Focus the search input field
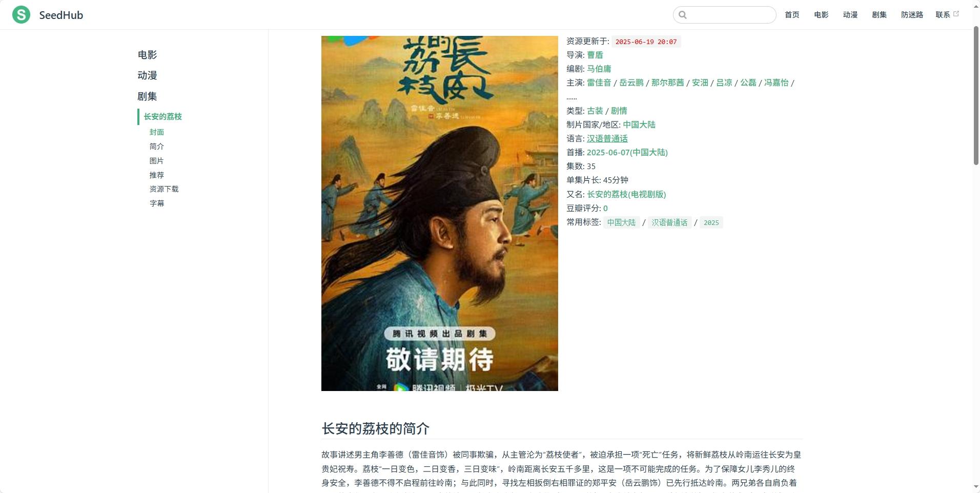The height and width of the screenshot is (493, 980). (724, 15)
